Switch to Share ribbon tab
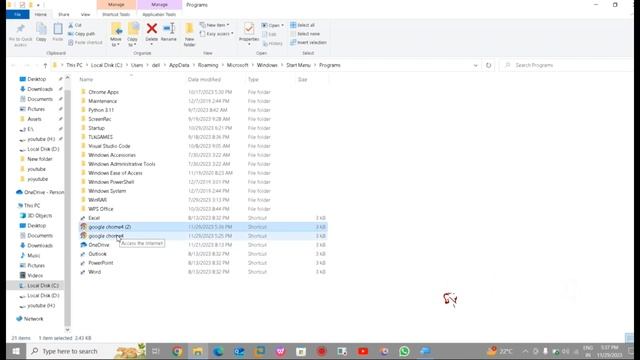Image resolution: width=640 pixels, height=360 pixels. (x=64, y=15)
